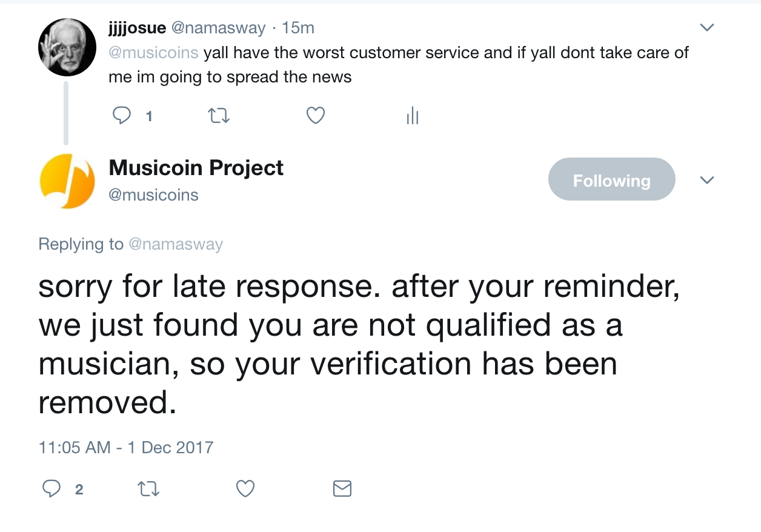Click the reply icon on jjjjosue's tweet
This screenshot has width=761, height=532.
(x=122, y=115)
